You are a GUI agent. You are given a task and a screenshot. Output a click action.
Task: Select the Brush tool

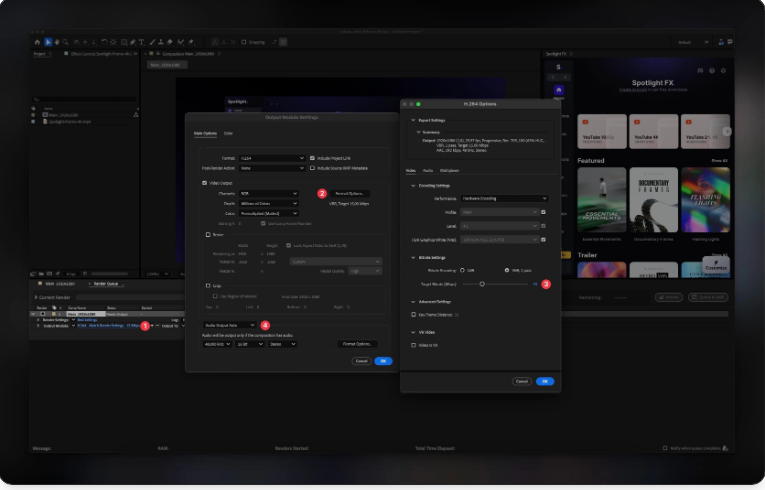click(x=153, y=42)
